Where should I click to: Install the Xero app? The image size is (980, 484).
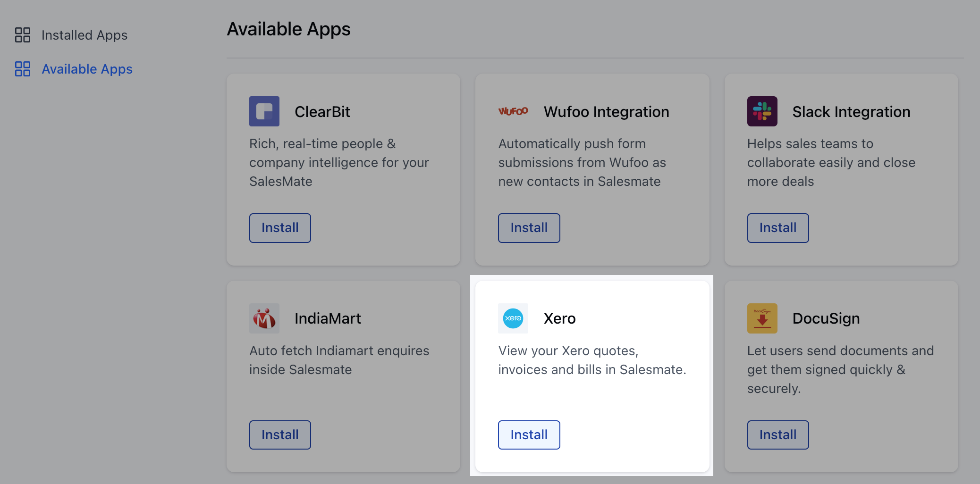pos(529,435)
